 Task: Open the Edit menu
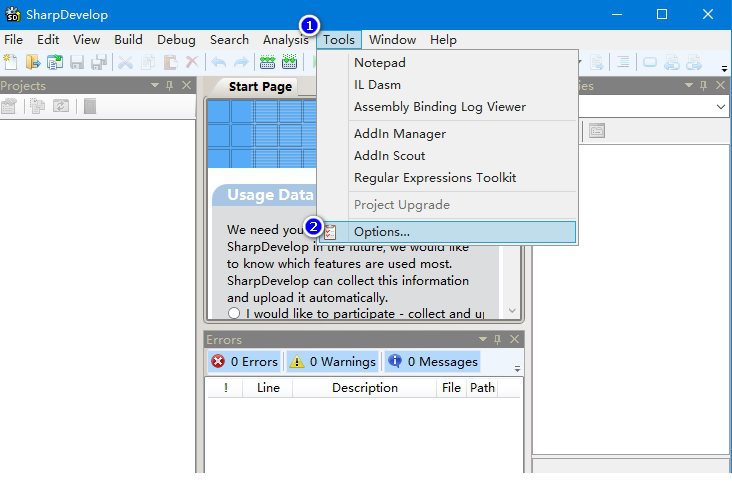(48, 40)
